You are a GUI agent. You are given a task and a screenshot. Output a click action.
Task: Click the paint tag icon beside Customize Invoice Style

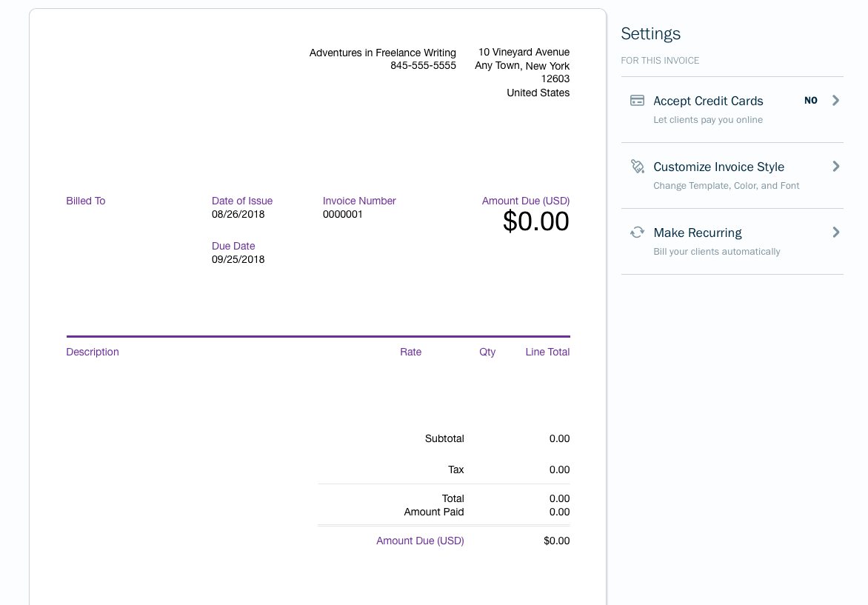pos(637,167)
